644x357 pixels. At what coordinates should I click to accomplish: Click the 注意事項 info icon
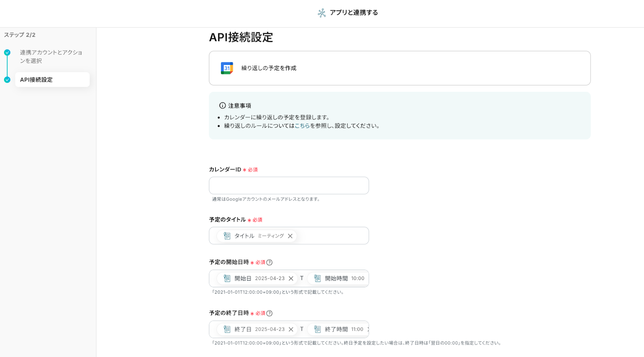tap(222, 106)
